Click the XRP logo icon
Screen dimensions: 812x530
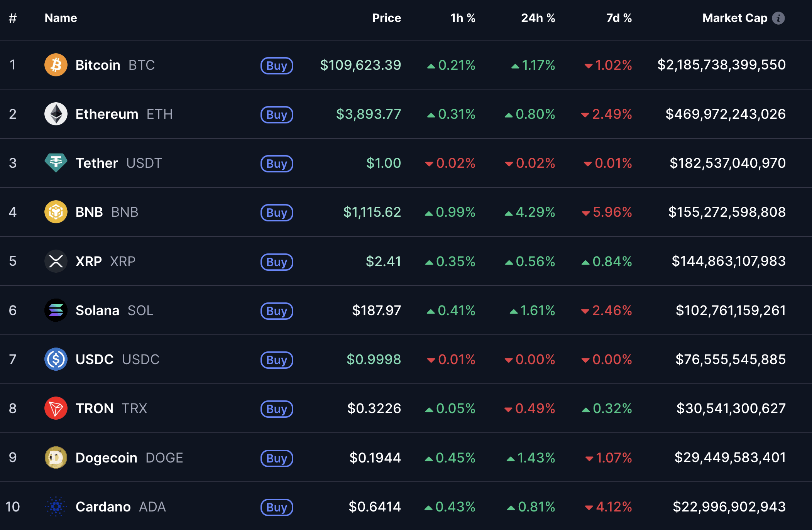point(56,261)
